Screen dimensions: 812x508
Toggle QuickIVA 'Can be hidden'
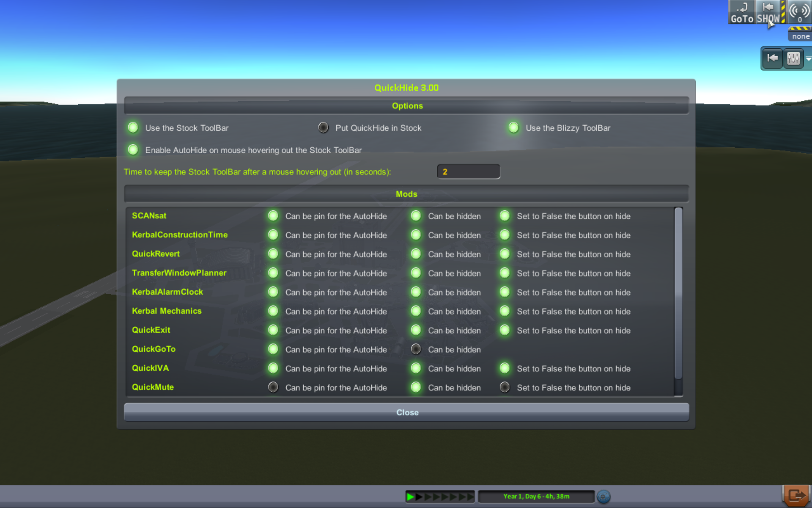click(416, 368)
